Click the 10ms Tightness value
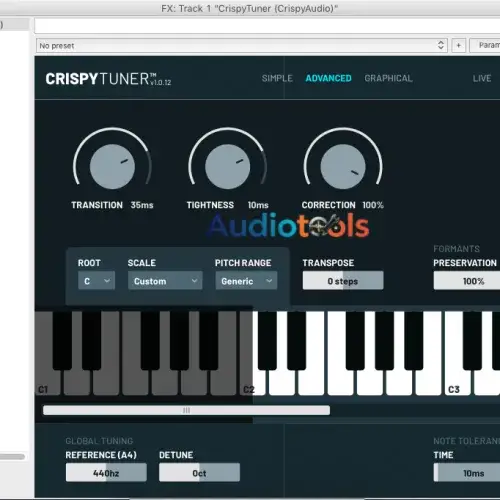 coord(258,205)
